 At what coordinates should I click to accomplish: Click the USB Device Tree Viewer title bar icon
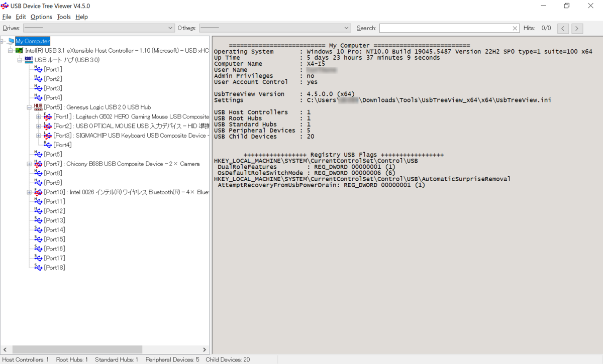pos(5,6)
